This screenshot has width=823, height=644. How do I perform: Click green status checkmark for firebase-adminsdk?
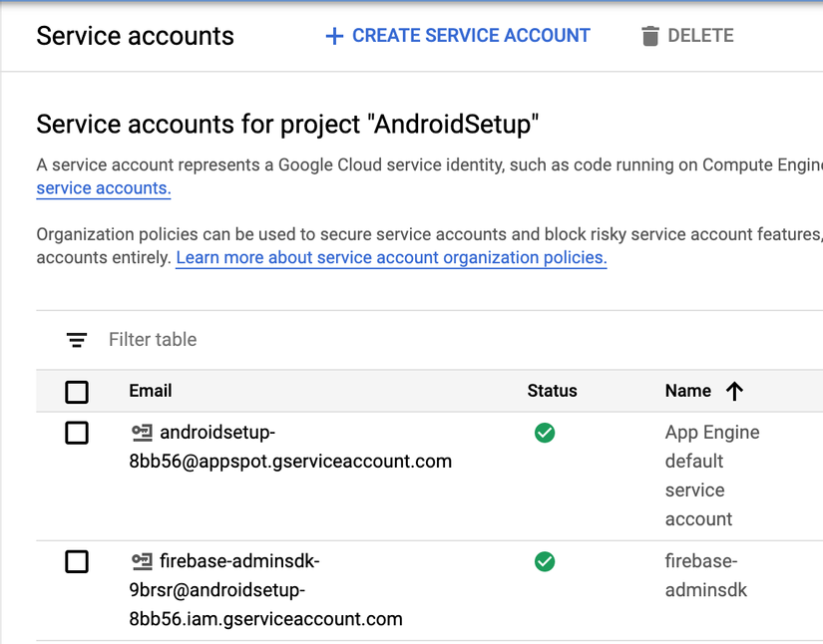545,561
